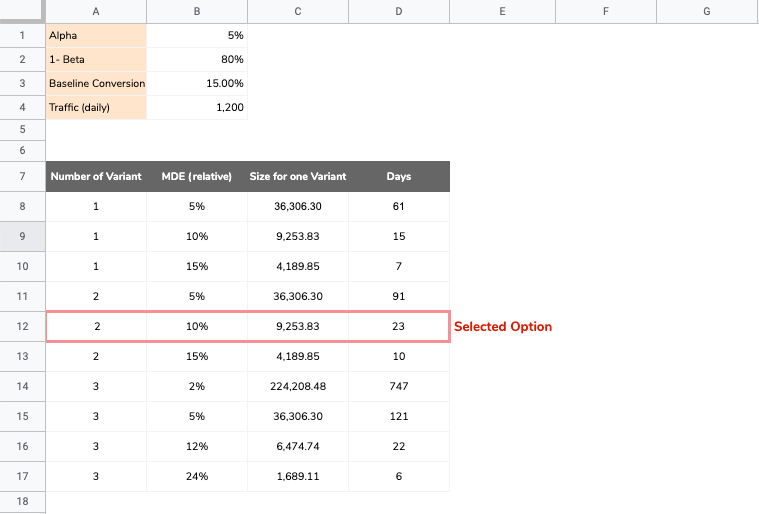Click the 121 days cell

click(399, 417)
